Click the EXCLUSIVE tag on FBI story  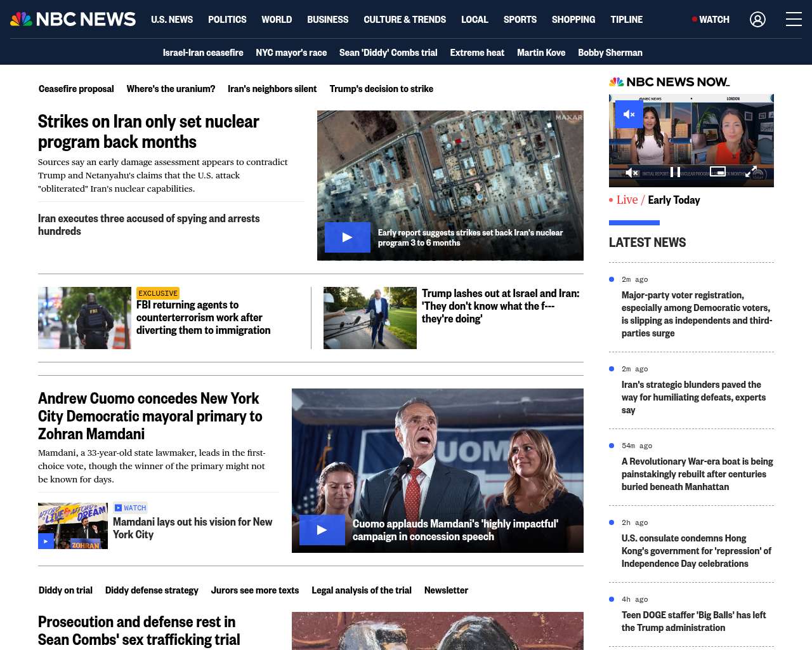[x=158, y=293]
